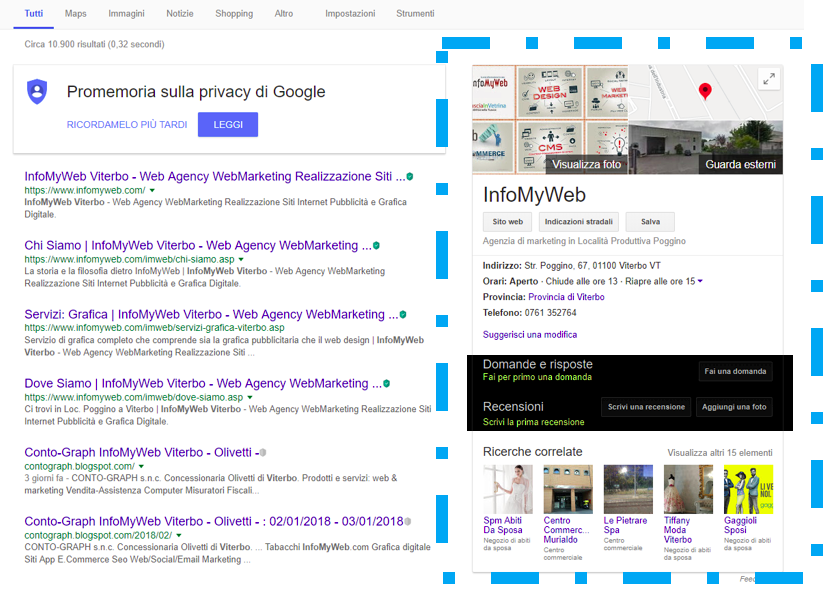Click green shield badge next to Chi Siamo result
Viewport: 831px width, 594px height.
coord(376,245)
